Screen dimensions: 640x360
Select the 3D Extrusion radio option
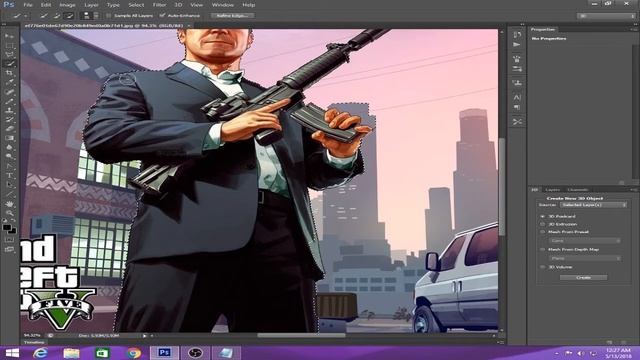click(542, 224)
